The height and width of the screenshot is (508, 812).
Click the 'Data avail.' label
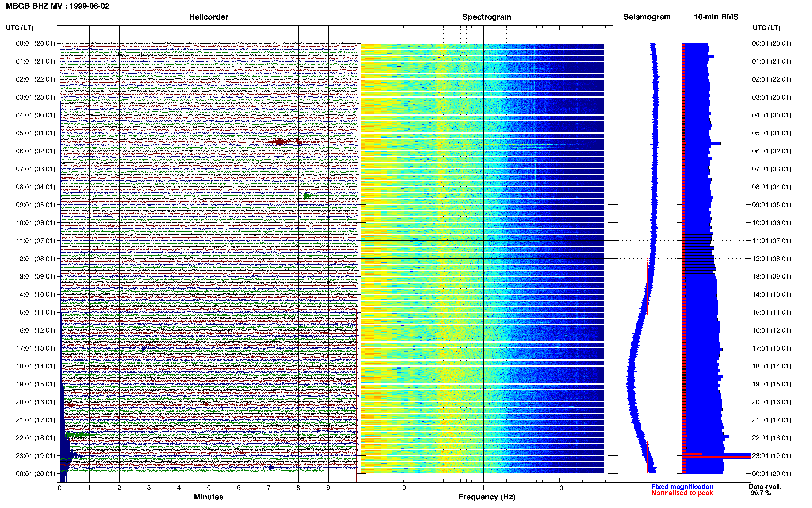point(765,486)
